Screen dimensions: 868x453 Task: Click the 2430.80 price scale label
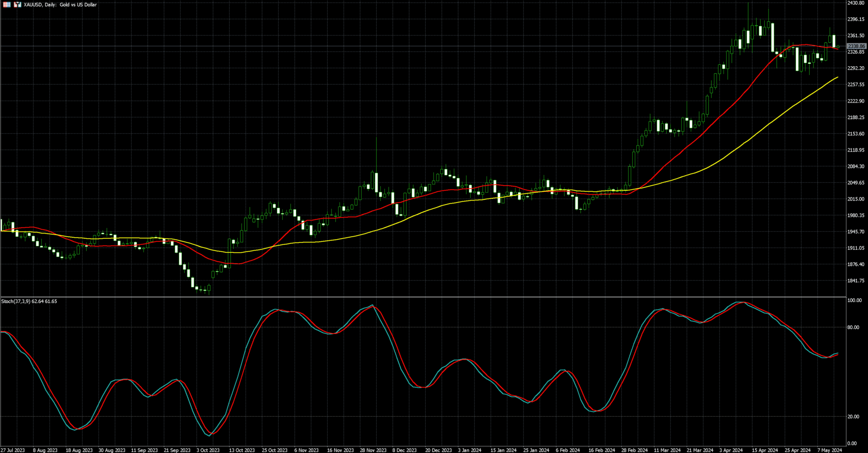[x=856, y=3]
